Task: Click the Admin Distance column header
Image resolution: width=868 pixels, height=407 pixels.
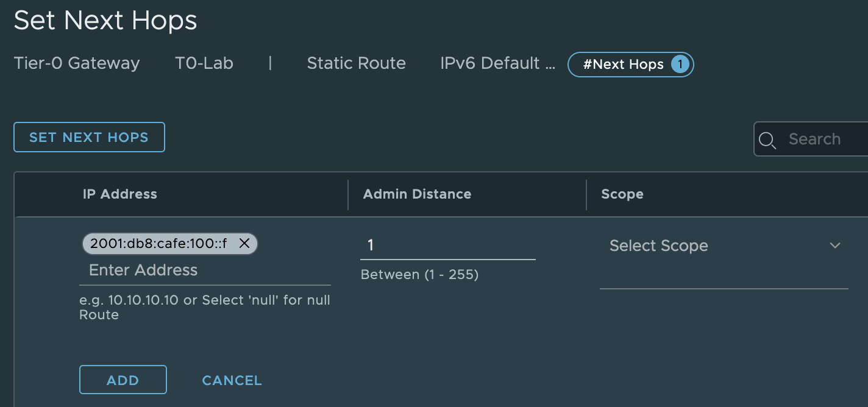Action: pyautogui.click(x=417, y=194)
